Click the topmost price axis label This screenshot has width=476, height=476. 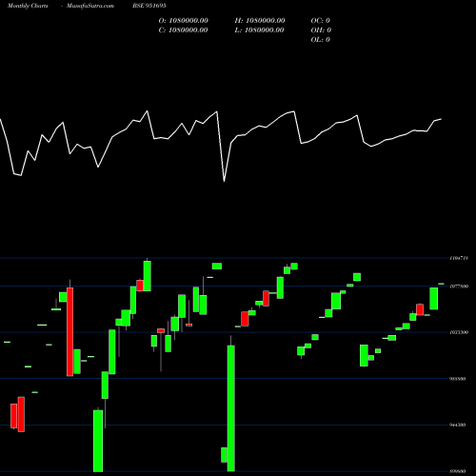click(459, 258)
